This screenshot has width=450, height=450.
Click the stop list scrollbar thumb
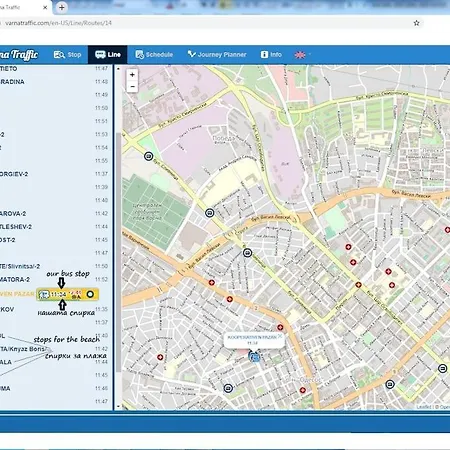pyautogui.click(x=119, y=252)
